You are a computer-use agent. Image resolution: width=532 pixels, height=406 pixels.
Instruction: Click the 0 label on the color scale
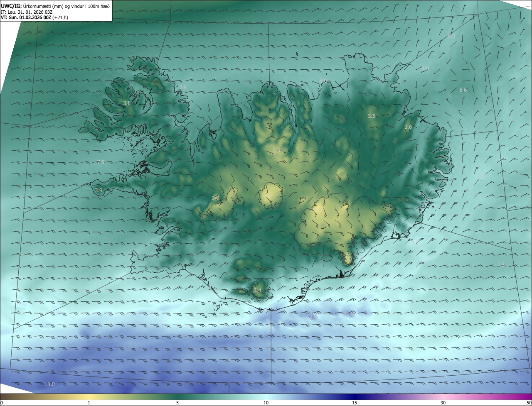tap(2, 403)
